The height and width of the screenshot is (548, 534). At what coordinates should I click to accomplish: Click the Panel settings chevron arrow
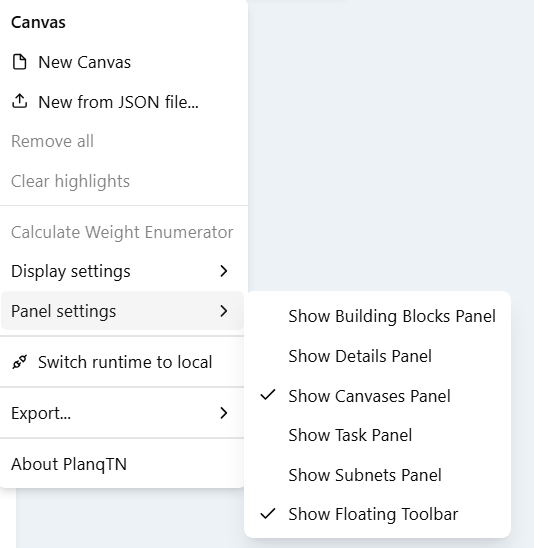click(224, 311)
